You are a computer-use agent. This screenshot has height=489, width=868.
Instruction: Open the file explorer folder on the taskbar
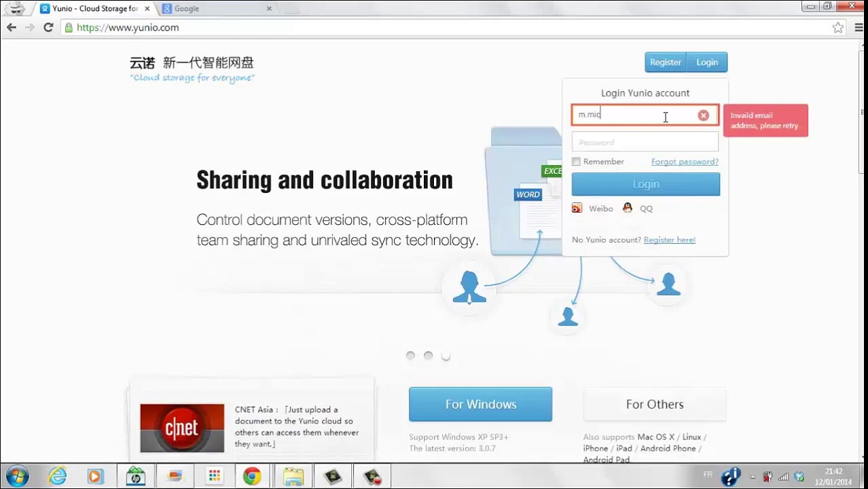[293, 477]
